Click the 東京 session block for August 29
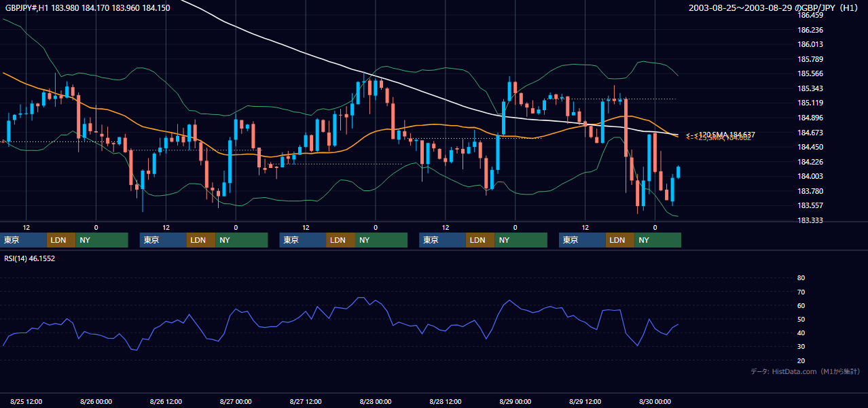The height and width of the screenshot is (408, 868). (583, 240)
